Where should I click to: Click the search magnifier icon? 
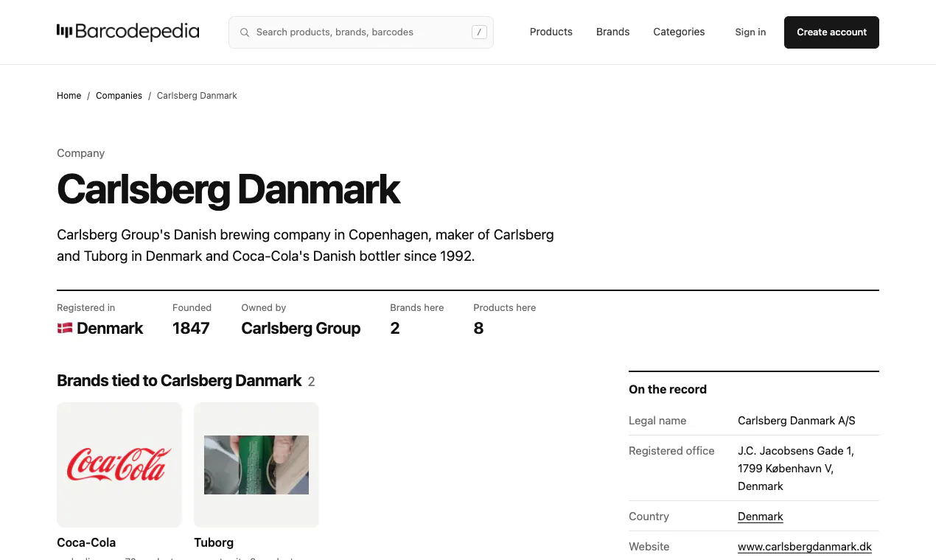[x=245, y=32]
